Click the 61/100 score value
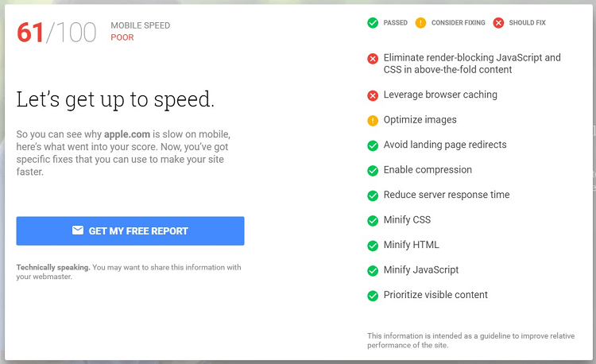Image resolution: width=596 pixels, height=364 pixels. point(56,33)
